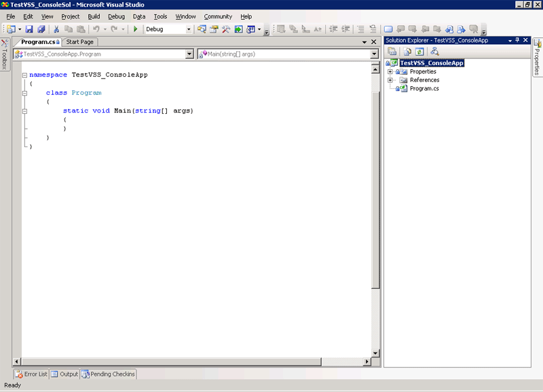Open the Toolbox hammer and wrench icon
This screenshot has width=543, height=392.
point(226,29)
